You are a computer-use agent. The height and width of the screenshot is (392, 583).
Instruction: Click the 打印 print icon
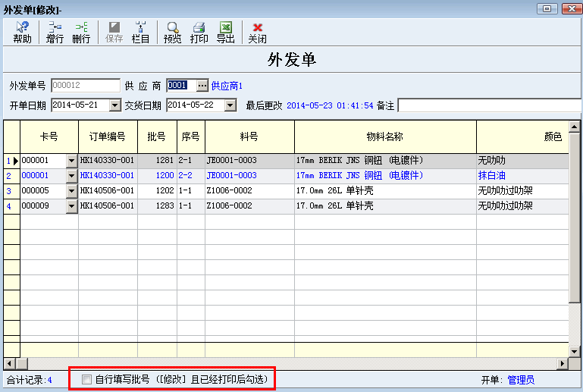(x=199, y=33)
